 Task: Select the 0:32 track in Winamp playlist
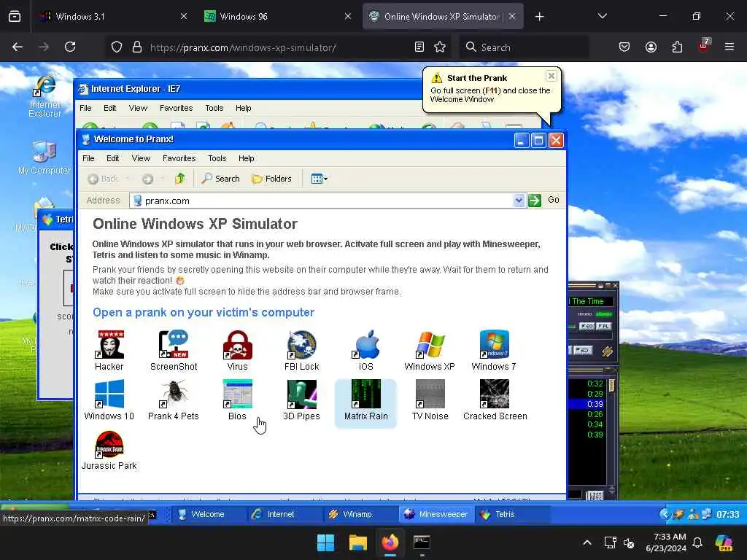coord(587,384)
